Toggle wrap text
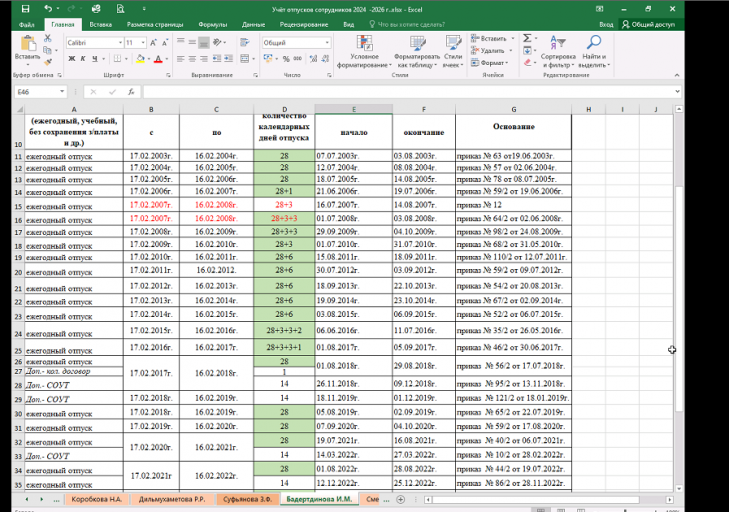Viewport: 729px width, 512px height. tap(245, 42)
